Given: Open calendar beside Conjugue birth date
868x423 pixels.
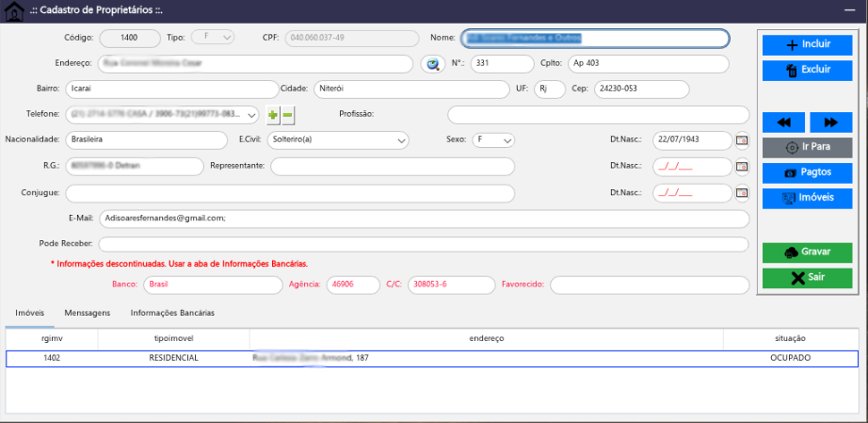Looking at the screenshot, I should click(x=742, y=193).
